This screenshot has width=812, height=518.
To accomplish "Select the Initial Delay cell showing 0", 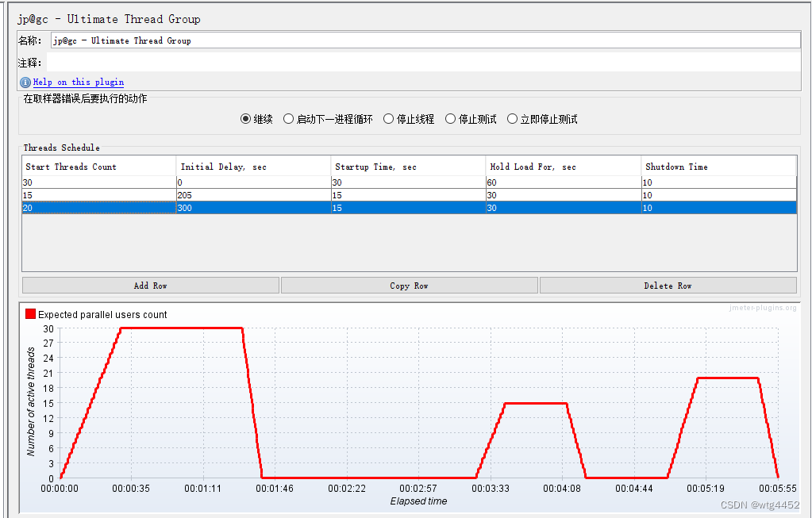I will coord(254,182).
